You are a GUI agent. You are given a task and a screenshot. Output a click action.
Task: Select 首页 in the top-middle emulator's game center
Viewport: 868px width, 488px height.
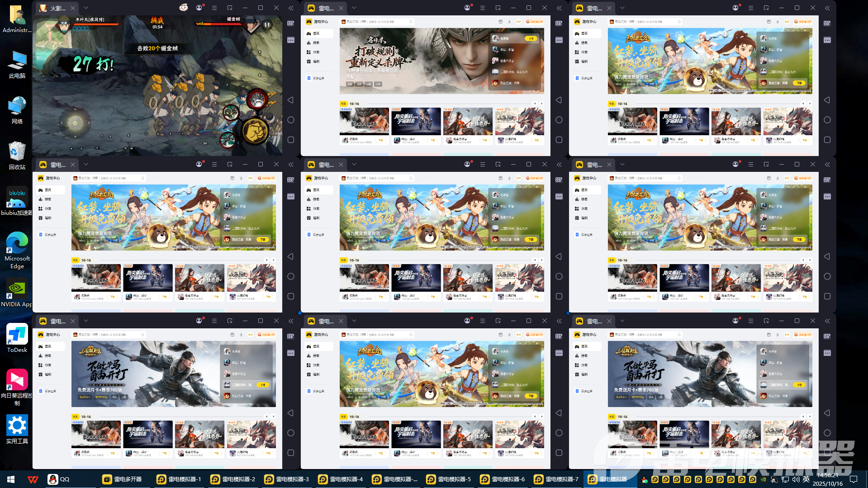tap(319, 33)
